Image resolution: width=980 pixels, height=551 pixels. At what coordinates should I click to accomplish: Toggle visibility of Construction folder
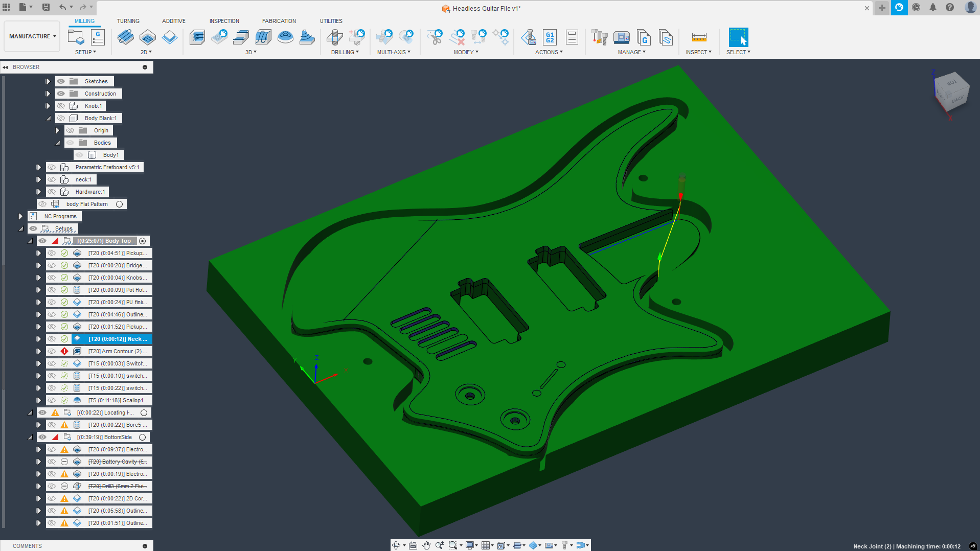click(61, 94)
